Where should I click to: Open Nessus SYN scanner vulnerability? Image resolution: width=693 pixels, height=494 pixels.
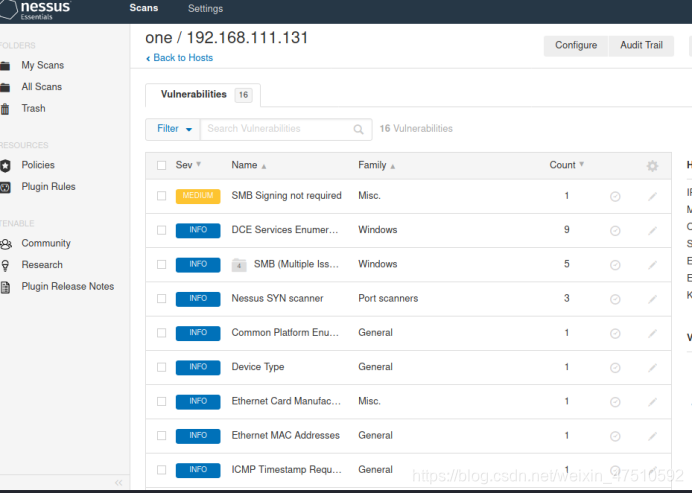click(277, 298)
